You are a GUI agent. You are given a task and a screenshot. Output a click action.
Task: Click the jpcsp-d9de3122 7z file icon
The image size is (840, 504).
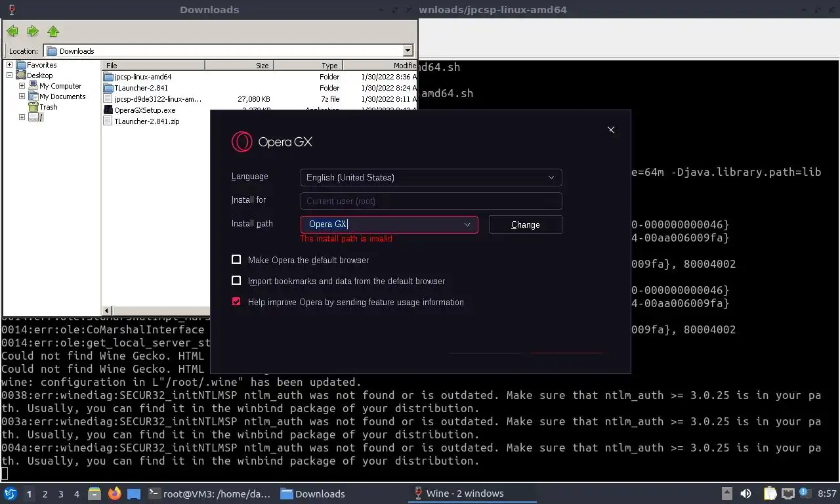pos(109,99)
